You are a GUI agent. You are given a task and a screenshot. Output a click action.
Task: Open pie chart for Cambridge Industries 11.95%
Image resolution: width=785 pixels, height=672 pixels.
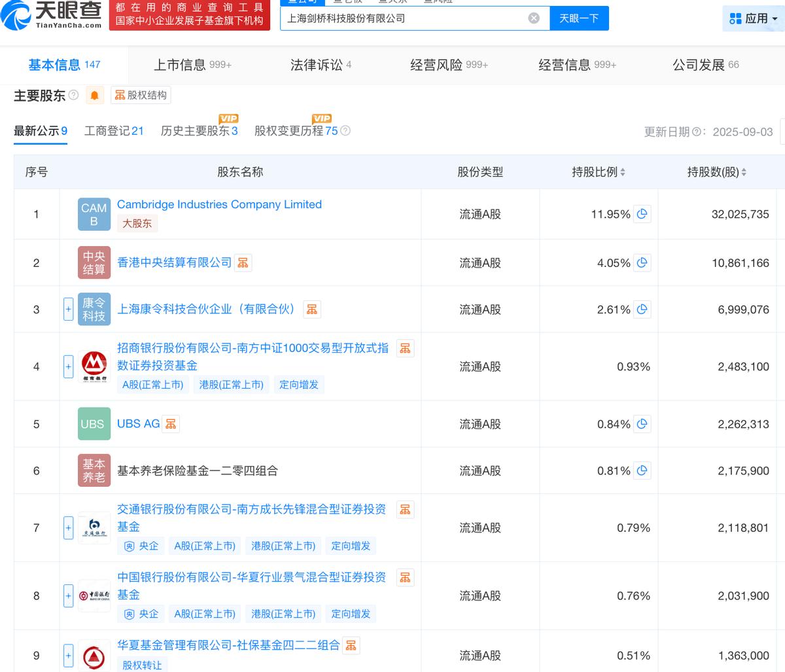[642, 214]
